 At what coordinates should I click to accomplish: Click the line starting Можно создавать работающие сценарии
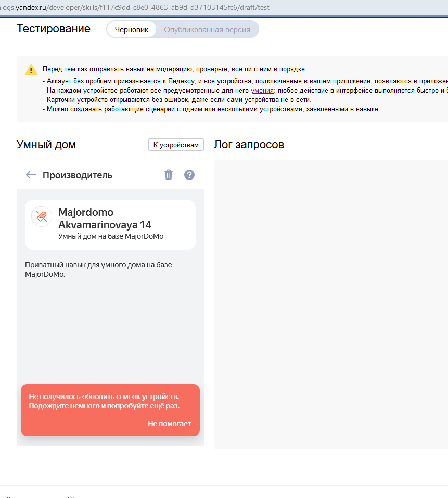pos(211,109)
